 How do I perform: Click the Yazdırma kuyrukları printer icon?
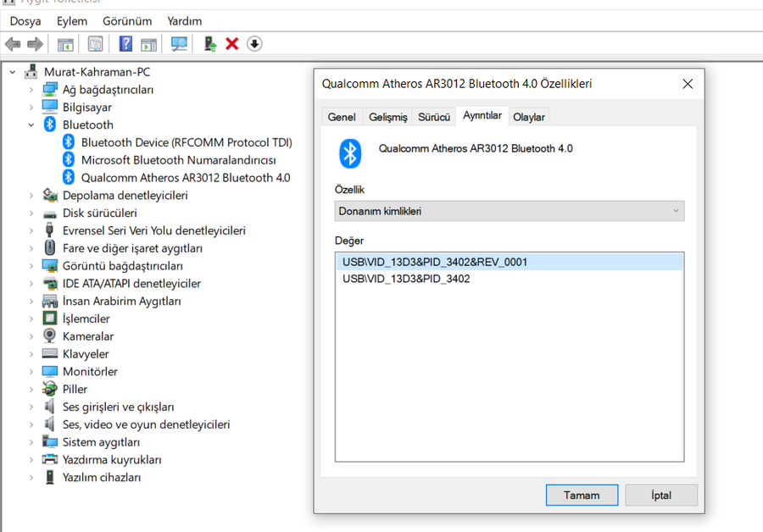(x=50, y=459)
